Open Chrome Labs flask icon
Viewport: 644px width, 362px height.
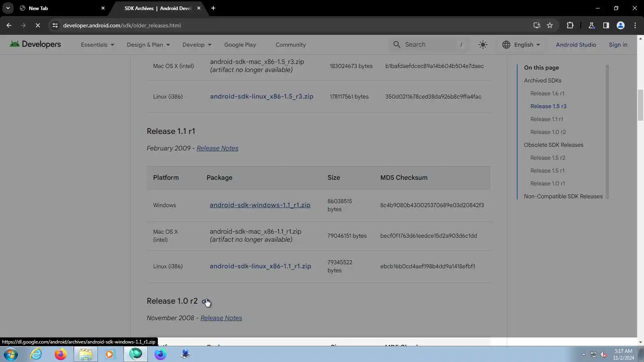591,25
